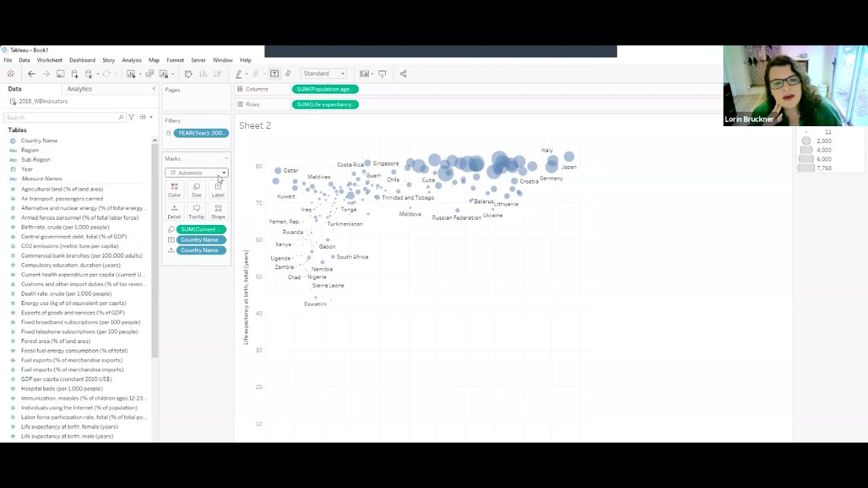Switch to the Analytics tab

[x=79, y=89]
